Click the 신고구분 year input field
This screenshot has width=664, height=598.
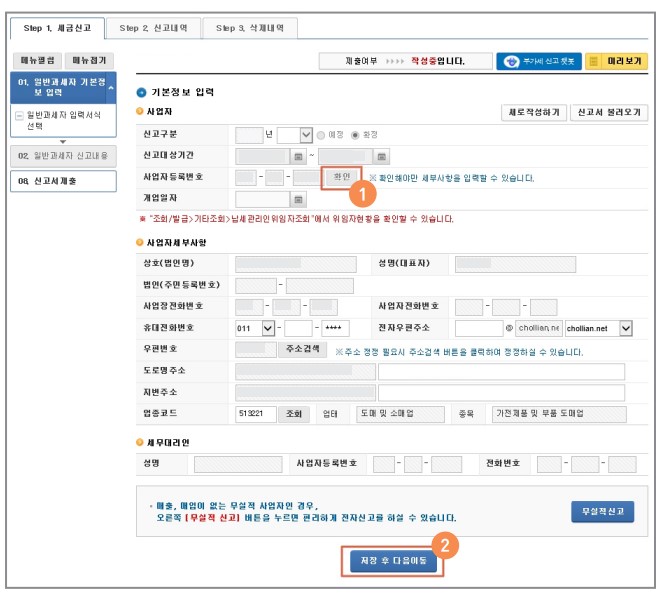[249, 135]
